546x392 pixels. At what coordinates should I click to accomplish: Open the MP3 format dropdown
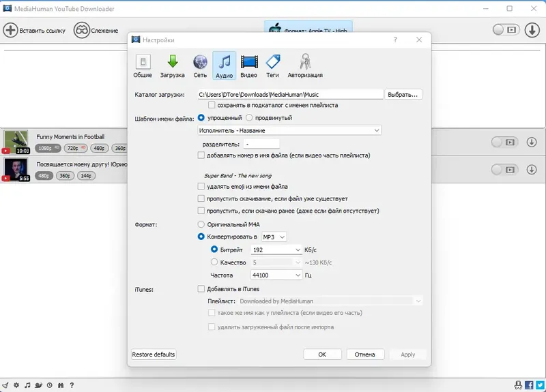pos(274,237)
